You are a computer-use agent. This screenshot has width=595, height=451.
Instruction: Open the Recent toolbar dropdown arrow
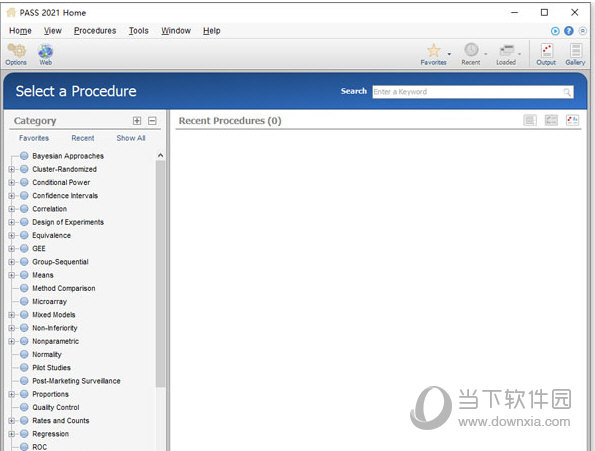pyautogui.click(x=486, y=54)
